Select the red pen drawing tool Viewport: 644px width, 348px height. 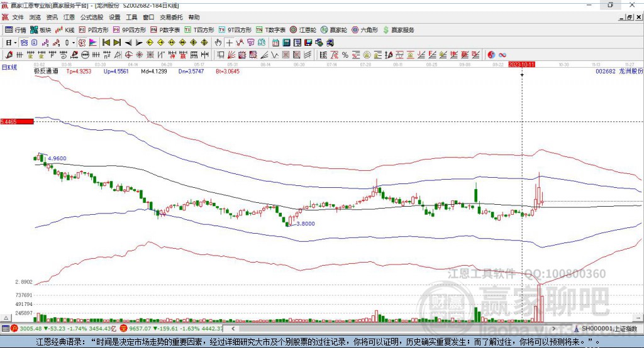point(9,55)
